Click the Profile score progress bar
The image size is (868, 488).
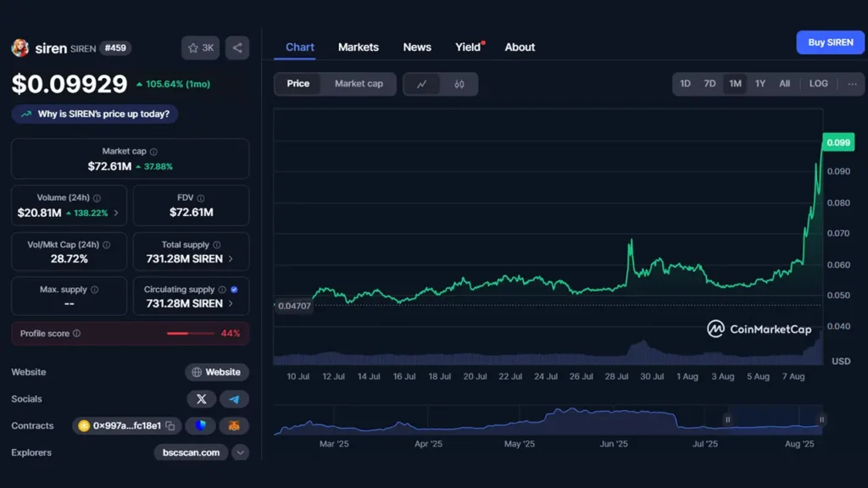pyautogui.click(x=191, y=334)
